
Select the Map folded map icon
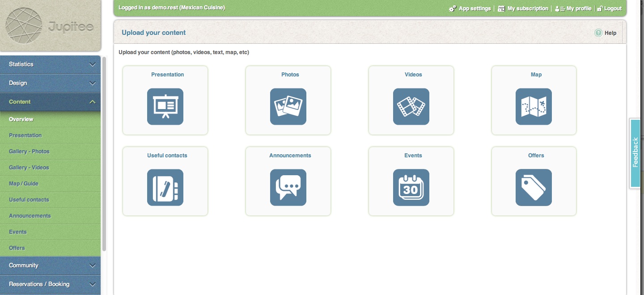(534, 106)
